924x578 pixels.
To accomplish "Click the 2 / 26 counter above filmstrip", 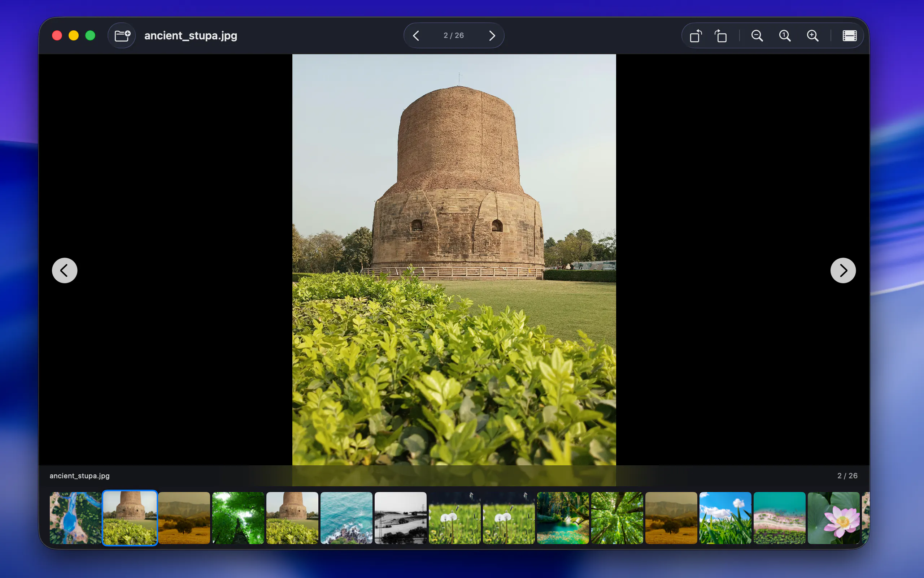I will tap(847, 475).
